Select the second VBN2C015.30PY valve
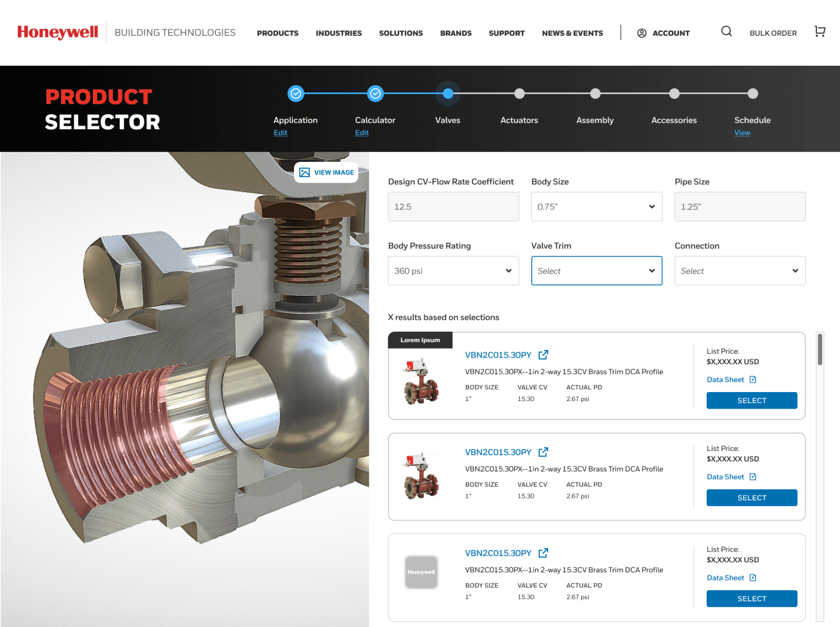This screenshot has width=840, height=627. pyautogui.click(x=752, y=497)
